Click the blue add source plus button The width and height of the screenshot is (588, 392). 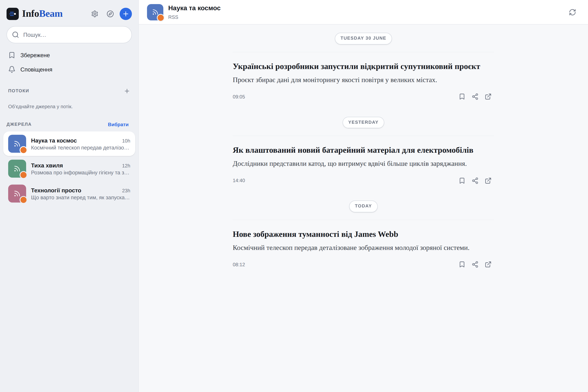[x=126, y=14]
